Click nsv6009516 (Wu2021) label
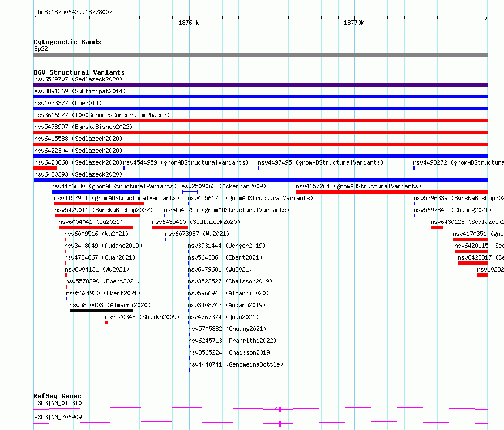The height and width of the screenshot is (430, 504). click(96, 234)
